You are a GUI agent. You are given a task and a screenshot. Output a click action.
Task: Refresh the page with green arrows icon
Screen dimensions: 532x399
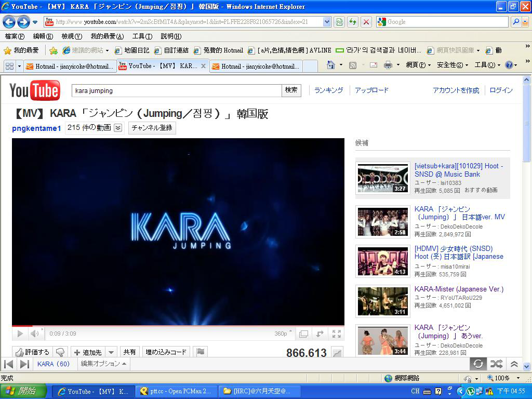pyautogui.click(x=353, y=22)
